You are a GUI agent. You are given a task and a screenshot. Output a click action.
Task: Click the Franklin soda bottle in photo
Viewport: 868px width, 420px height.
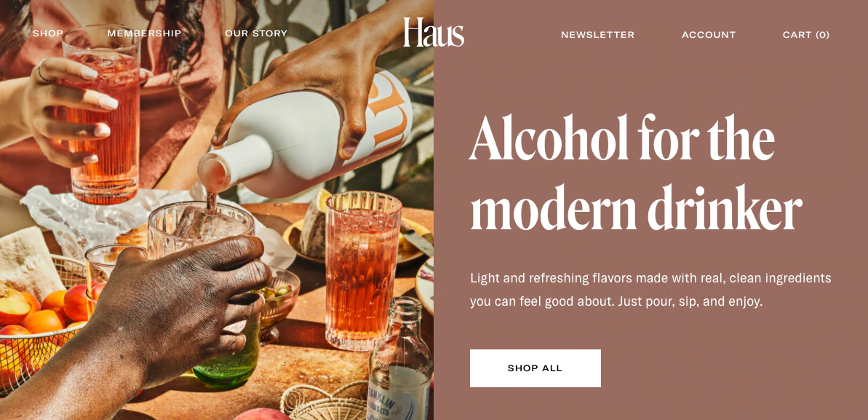pos(399,360)
